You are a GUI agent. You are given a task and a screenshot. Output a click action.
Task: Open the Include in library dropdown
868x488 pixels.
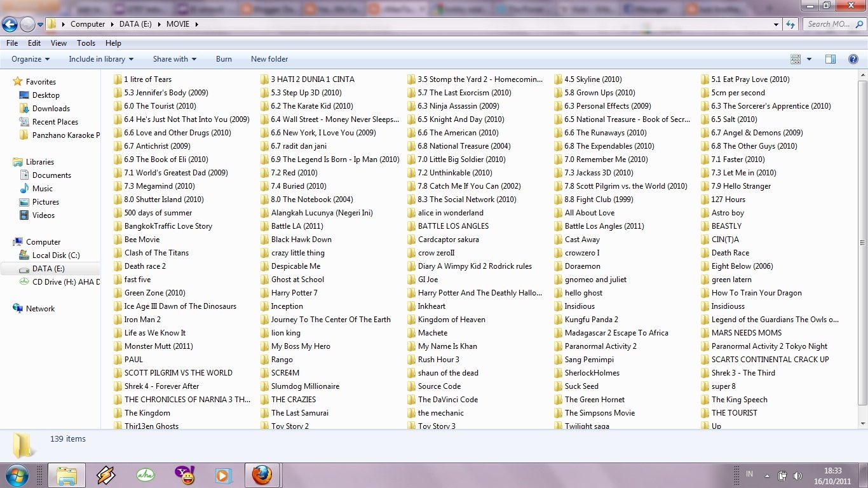point(101,59)
